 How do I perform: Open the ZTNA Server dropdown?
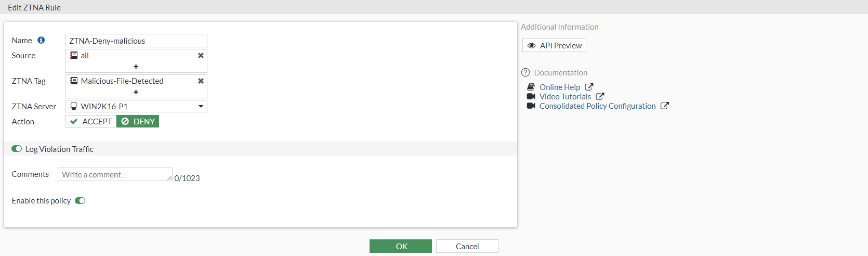point(201,106)
